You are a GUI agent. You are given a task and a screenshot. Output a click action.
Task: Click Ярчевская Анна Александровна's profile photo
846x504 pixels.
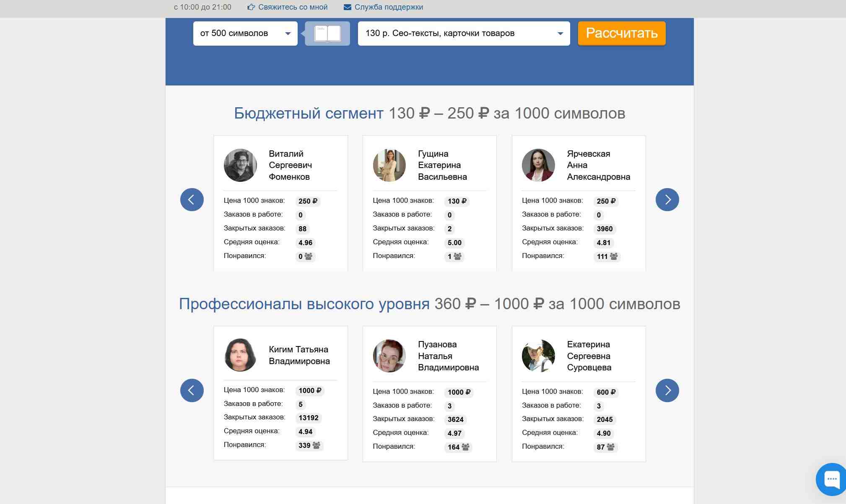pos(538,165)
